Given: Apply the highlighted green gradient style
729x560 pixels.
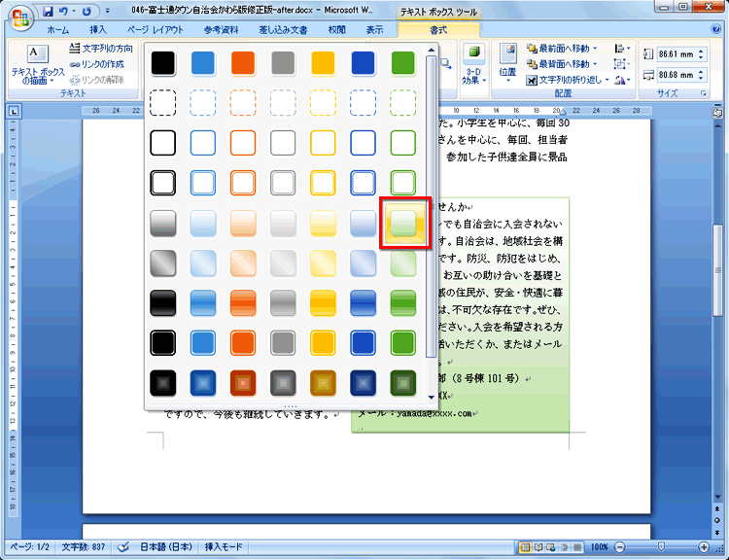Looking at the screenshot, I should (x=403, y=223).
